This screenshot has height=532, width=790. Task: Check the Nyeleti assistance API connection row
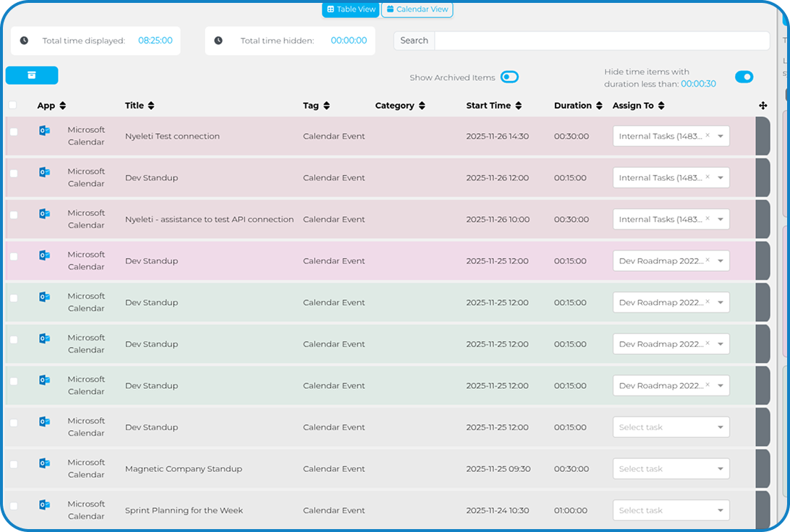point(14,215)
